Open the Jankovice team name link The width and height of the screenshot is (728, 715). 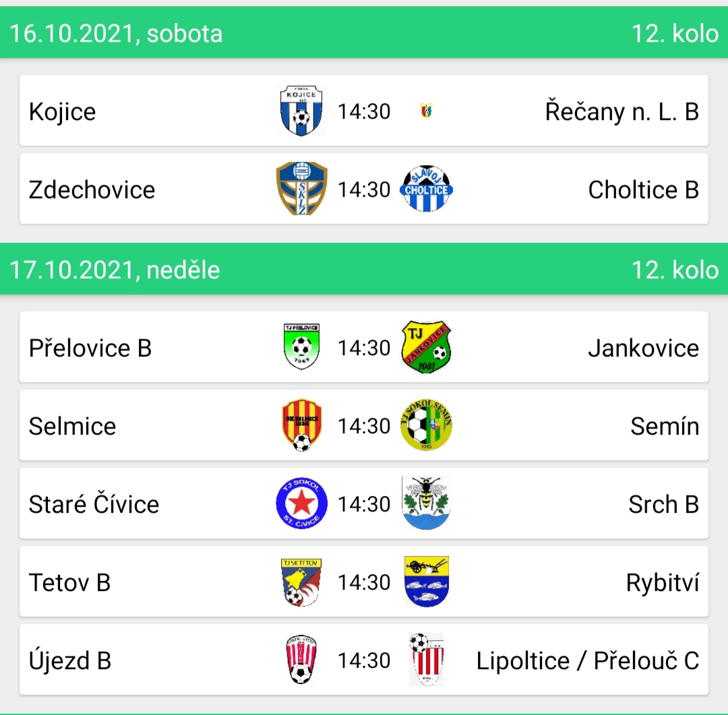coord(644,348)
